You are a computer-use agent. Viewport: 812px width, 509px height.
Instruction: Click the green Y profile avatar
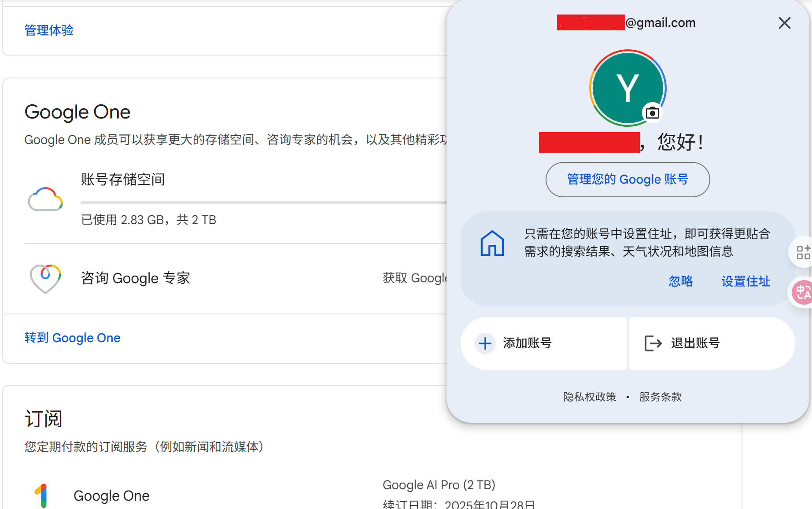627,88
